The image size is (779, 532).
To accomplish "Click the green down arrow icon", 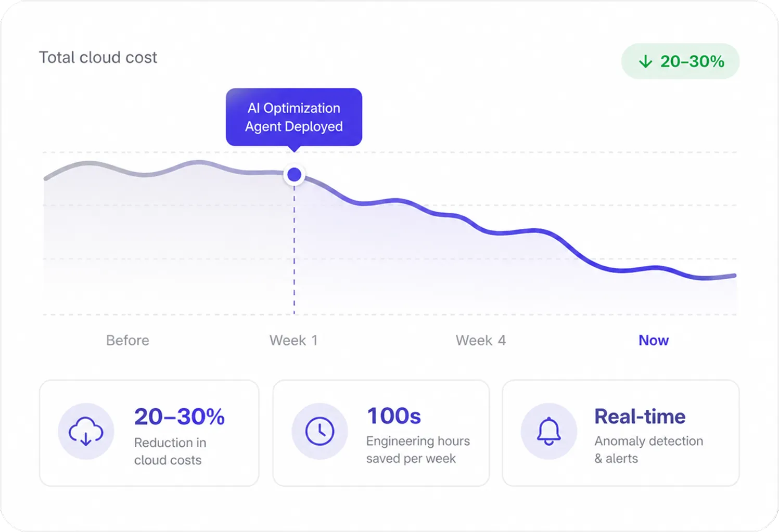I will point(645,61).
